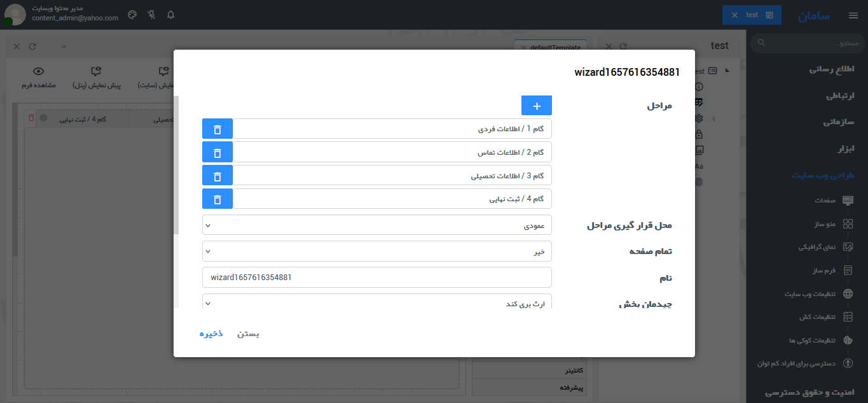868x403 pixels.
Task: Close the dialog with 'بستن'
Action: [248, 334]
